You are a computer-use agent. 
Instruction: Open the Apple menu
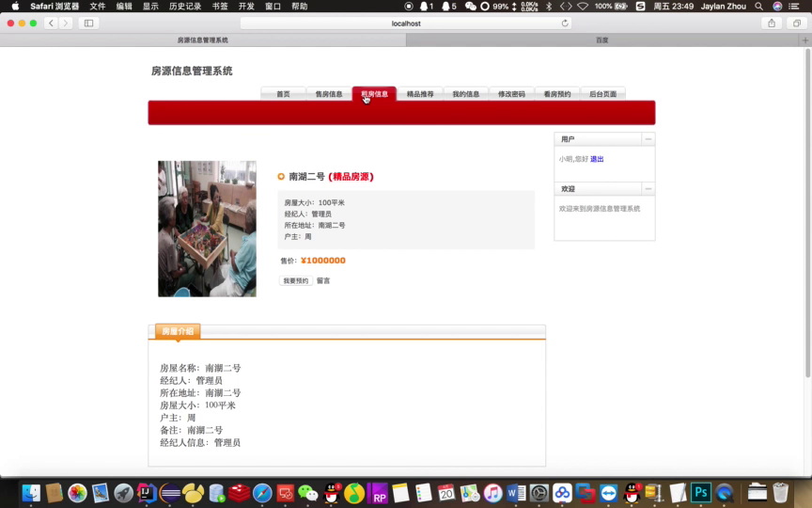[x=15, y=7]
